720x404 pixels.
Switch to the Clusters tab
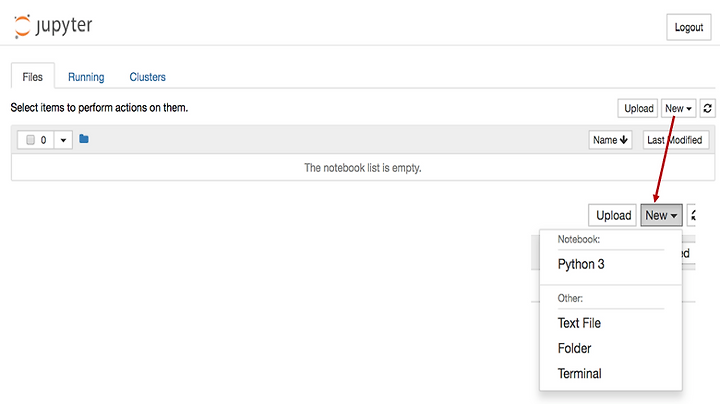pyautogui.click(x=147, y=77)
